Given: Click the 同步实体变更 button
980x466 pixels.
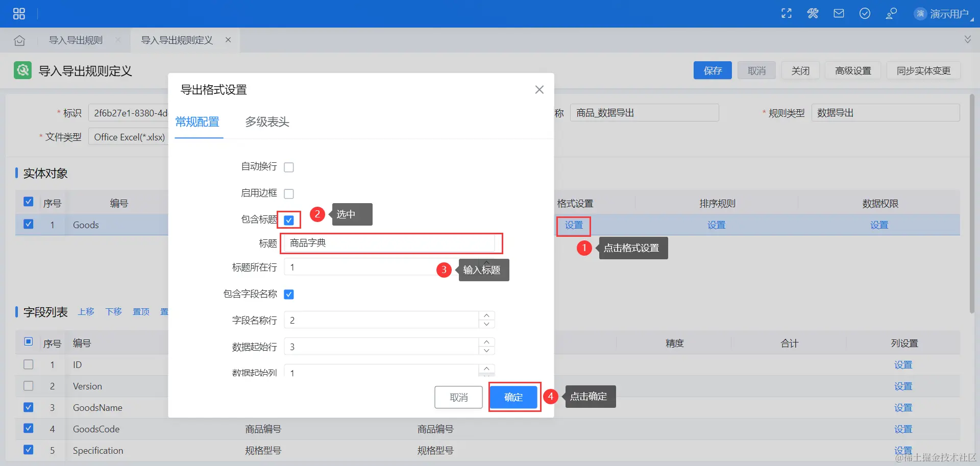Looking at the screenshot, I should click(923, 70).
